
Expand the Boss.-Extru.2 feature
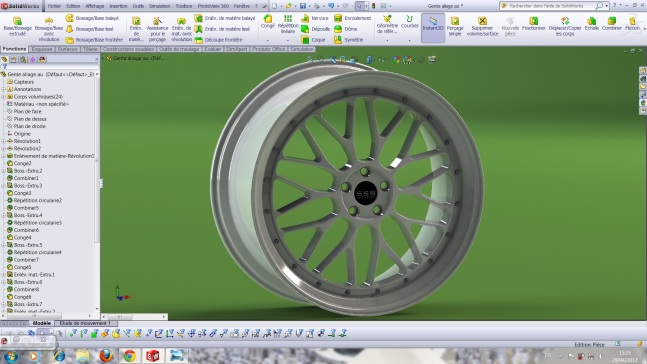(4, 171)
